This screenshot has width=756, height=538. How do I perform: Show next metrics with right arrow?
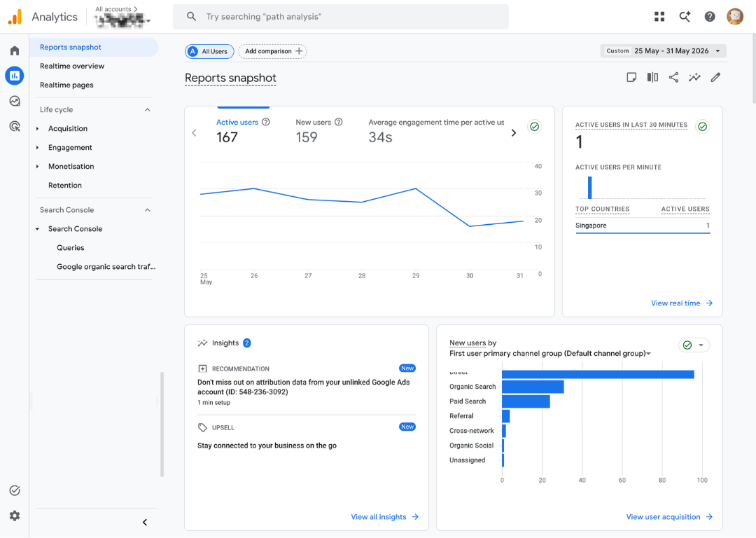point(514,132)
